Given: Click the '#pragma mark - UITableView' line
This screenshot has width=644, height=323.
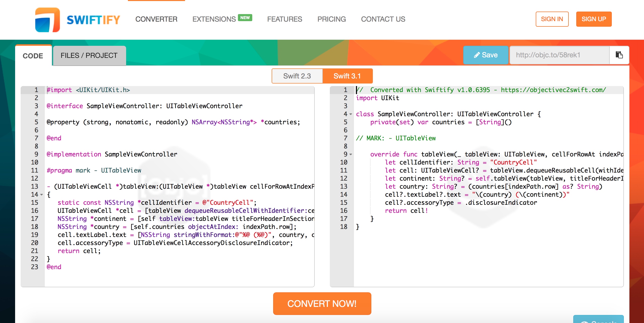Looking at the screenshot, I should (x=94, y=170).
